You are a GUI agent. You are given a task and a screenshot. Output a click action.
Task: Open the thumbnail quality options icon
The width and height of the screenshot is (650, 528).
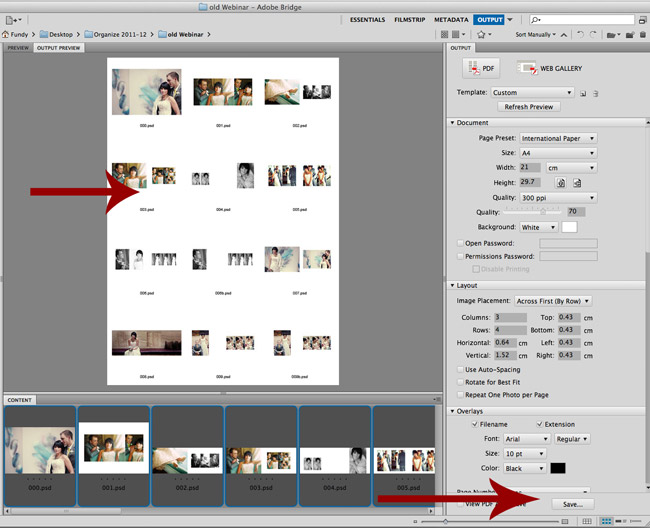click(x=458, y=34)
